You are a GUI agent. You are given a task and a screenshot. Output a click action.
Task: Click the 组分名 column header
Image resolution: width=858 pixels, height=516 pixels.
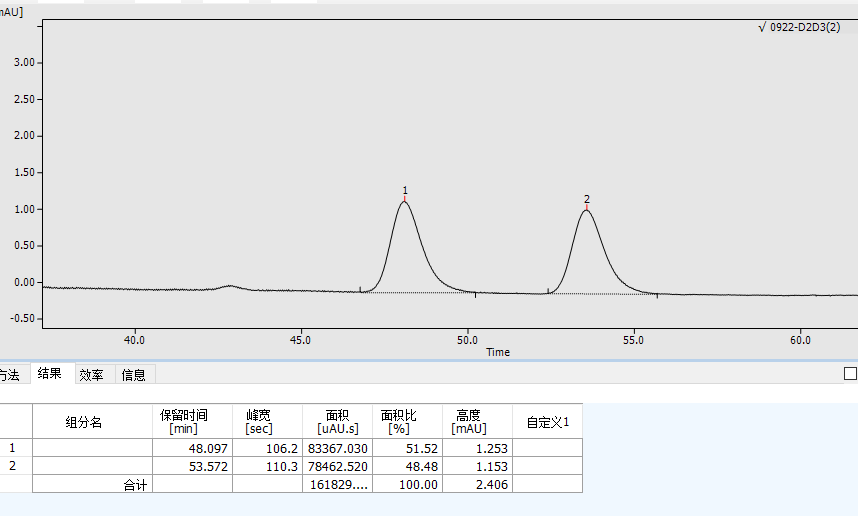point(92,422)
